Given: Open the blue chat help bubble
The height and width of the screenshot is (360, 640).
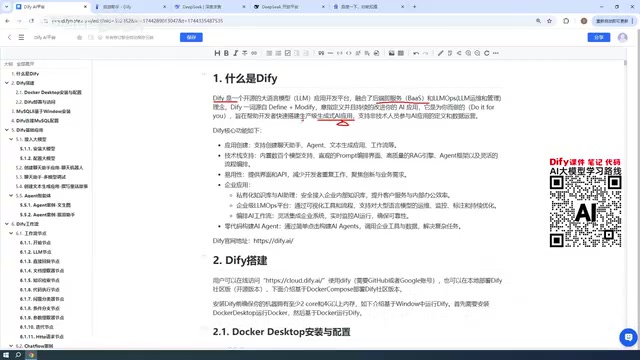Looking at the screenshot, I should pos(628,337).
